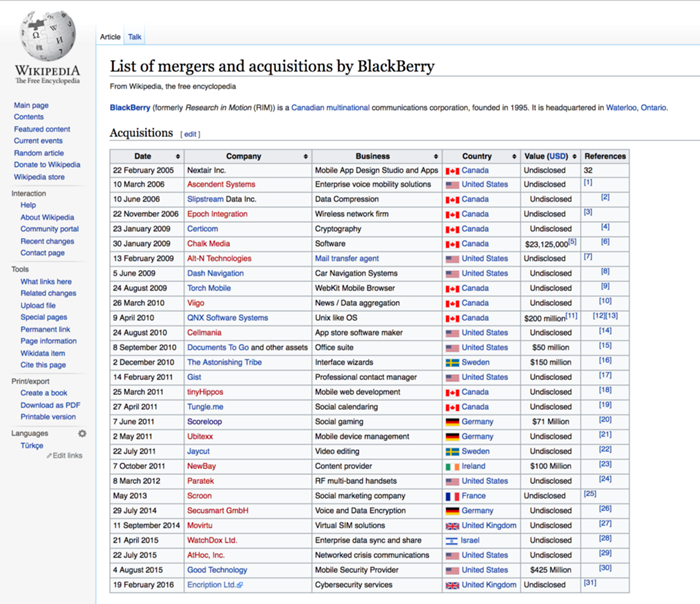Sort table by Value (USD) column
Viewport: 700px width, 604px height.
(574, 156)
